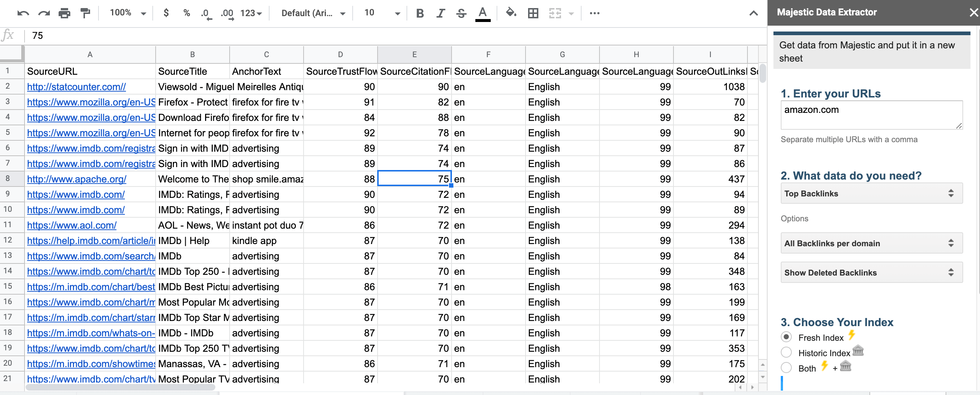Screen dimensions: 980x395
Task: Open the More toolbar options menu
Action: click(594, 13)
